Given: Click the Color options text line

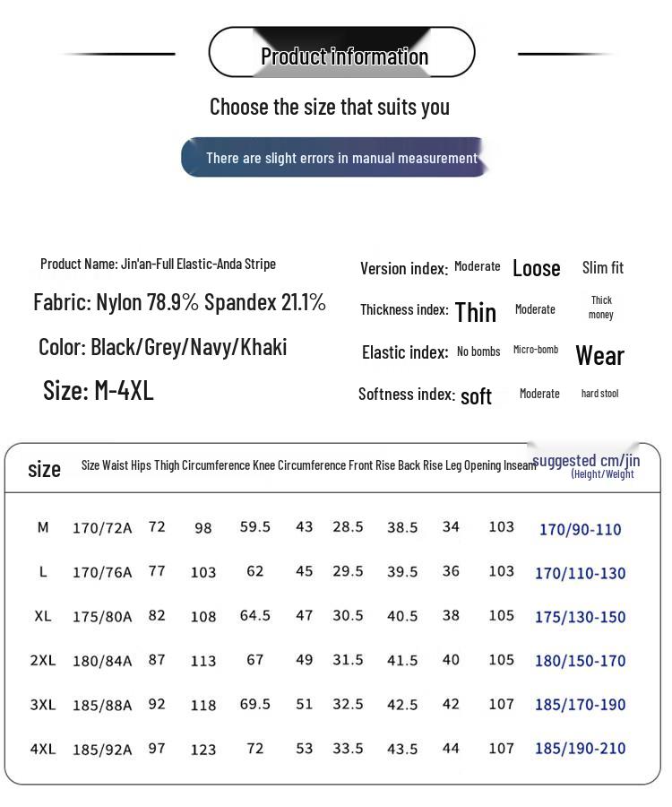Looking at the screenshot, I should [x=162, y=347].
